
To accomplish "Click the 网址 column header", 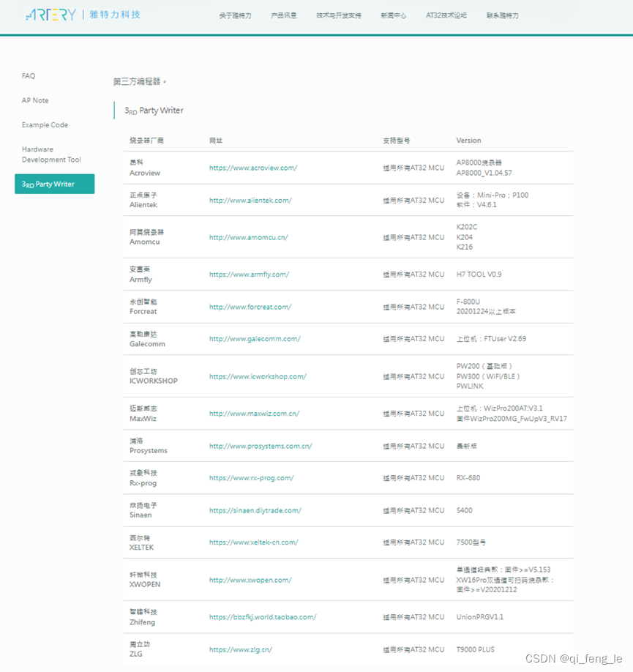I will [216, 140].
